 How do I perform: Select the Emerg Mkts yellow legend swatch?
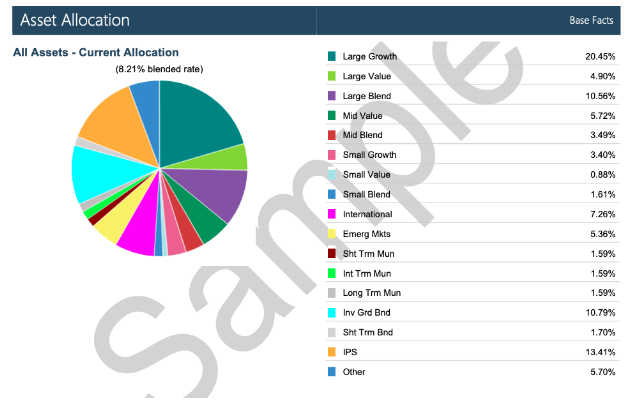click(x=332, y=234)
